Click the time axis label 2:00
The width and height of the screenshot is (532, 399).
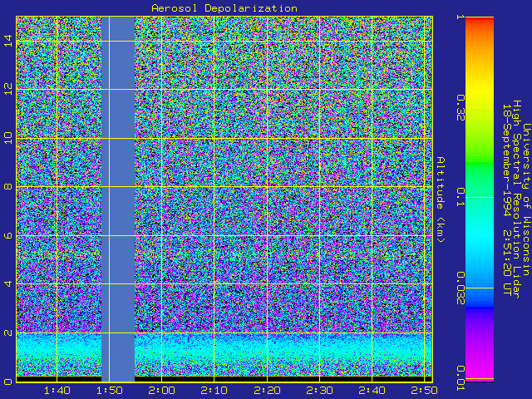(161, 391)
